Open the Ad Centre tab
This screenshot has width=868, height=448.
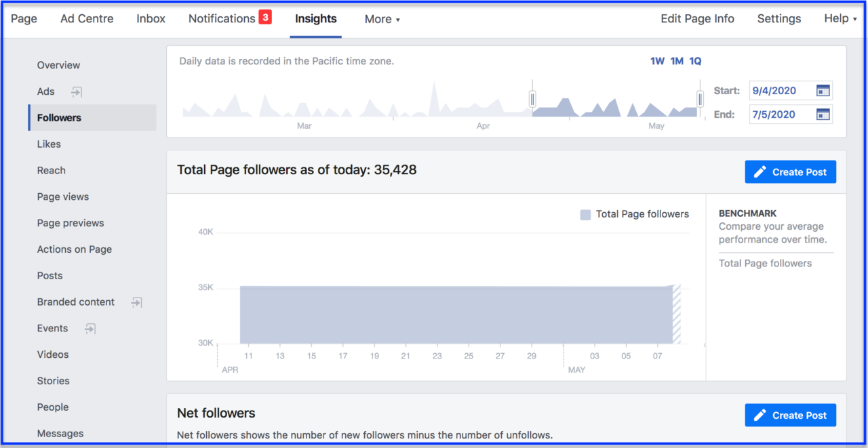click(87, 18)
